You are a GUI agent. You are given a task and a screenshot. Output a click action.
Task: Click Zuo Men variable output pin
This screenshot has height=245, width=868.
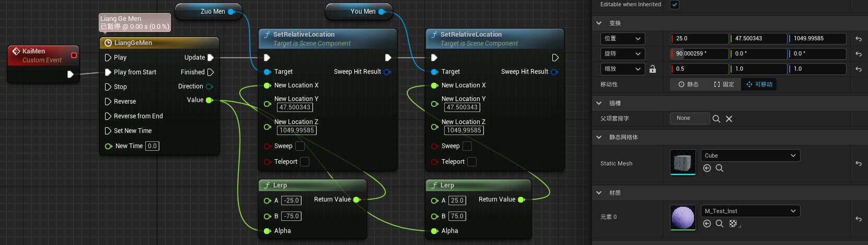click(232, 12)
